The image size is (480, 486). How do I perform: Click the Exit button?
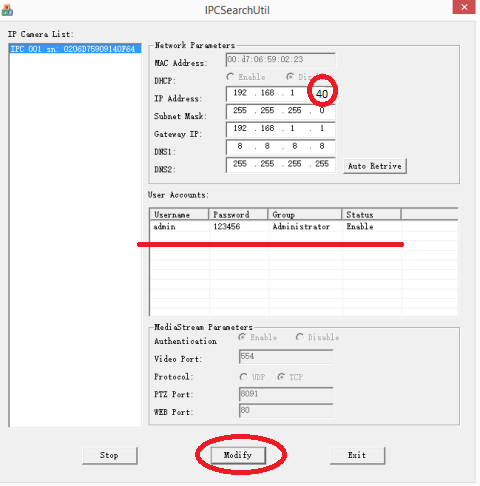tap(357, 455)
